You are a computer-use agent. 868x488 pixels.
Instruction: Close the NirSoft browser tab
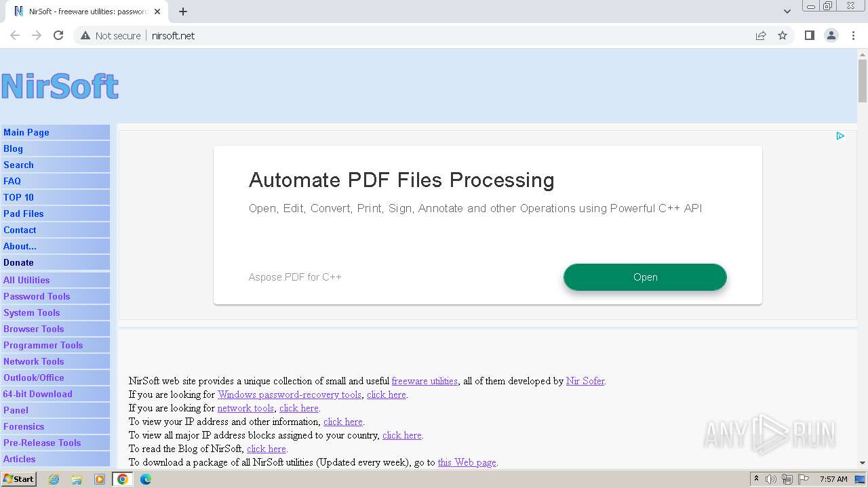157,12
